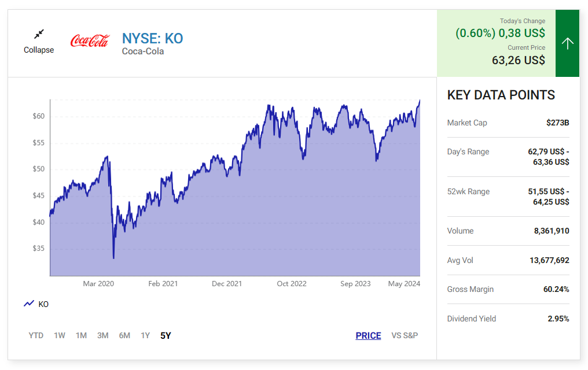The width and height of the screenshot is (588, 370).
Task: Click the Coca-Cola company name
Action: click(143, 51)
